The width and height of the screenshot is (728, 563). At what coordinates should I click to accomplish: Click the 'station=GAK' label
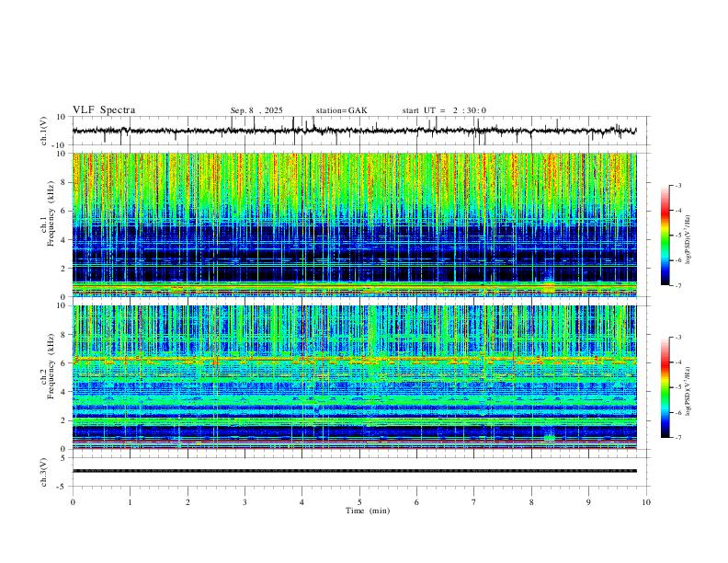(341, 110)
